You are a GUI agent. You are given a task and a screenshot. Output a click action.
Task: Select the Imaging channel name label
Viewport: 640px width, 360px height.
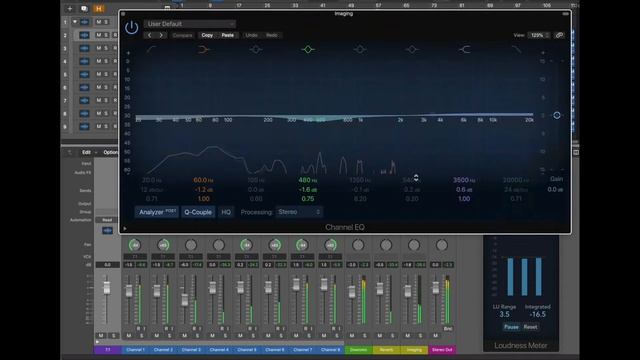[414, 350]
